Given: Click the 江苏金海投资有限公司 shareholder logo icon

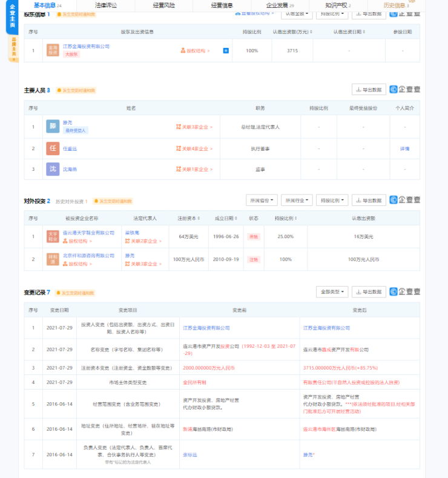Looking at the screenshot, I should click(x=53, y=50).
